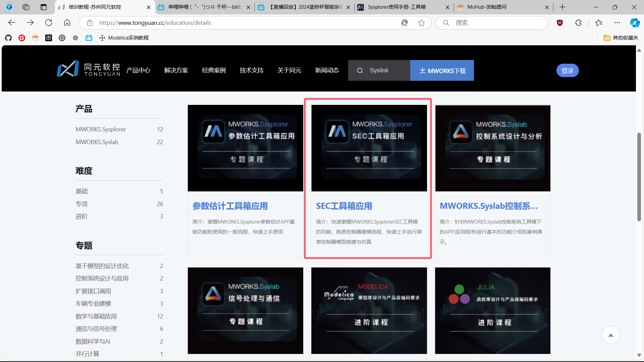This screenshot has width=644, height=362.
Task: Go to browser home page
Action: click(67, 22)
